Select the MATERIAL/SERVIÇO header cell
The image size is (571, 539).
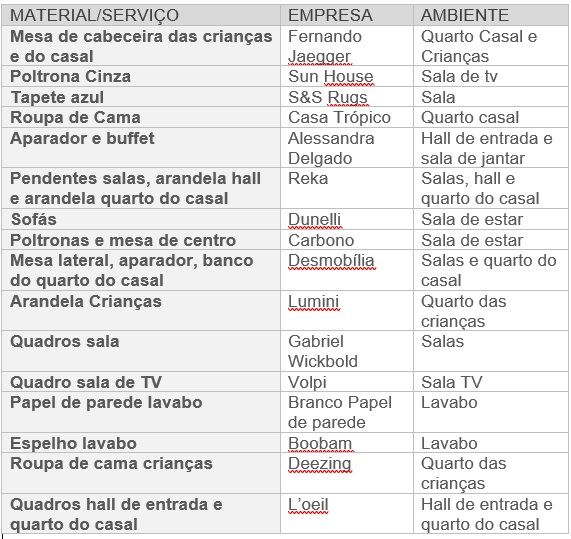tap(141, 15)
